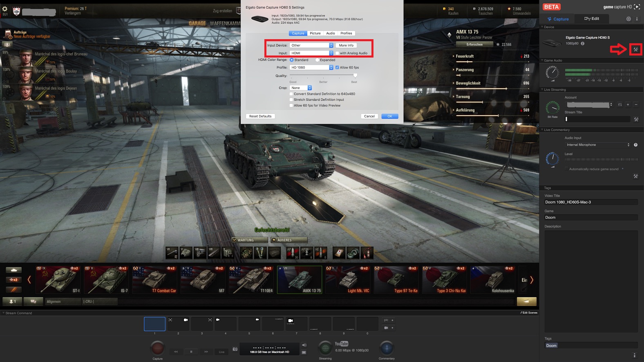Screen dimensions: 644x362
Task: Pause playback button
Action: [x=191, y=351]
